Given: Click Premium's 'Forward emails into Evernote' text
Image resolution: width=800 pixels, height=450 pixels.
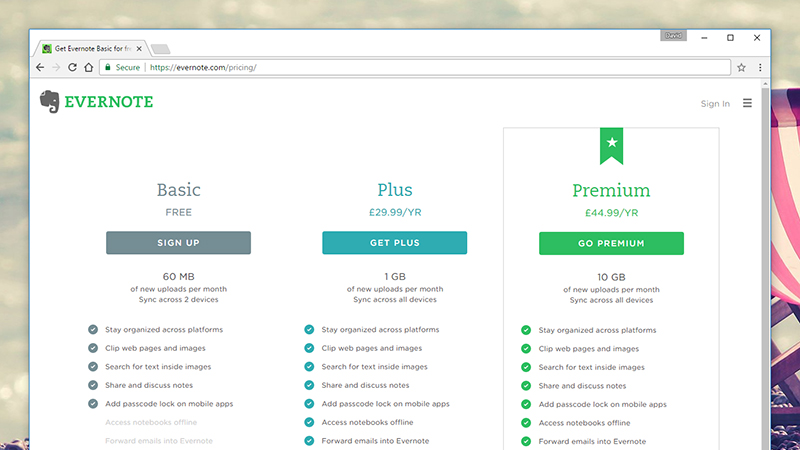Looking at the screenshot, I should [592, 441].
